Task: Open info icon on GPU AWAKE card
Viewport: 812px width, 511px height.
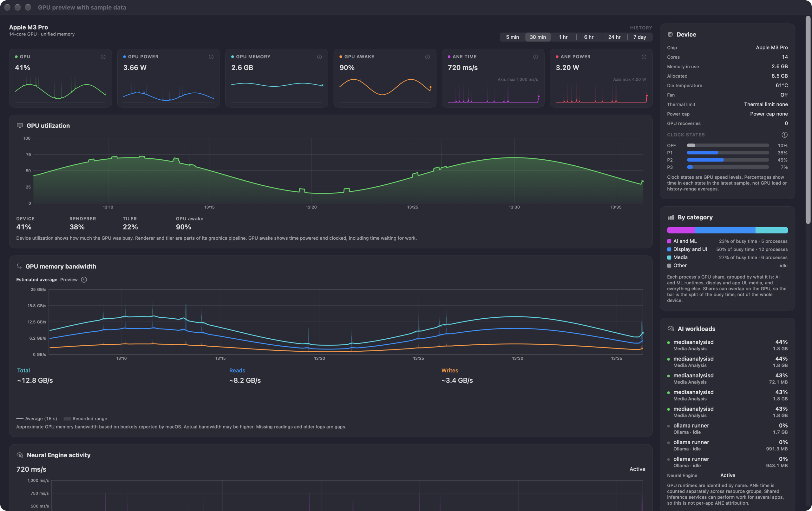Action: tap(428, 57)
